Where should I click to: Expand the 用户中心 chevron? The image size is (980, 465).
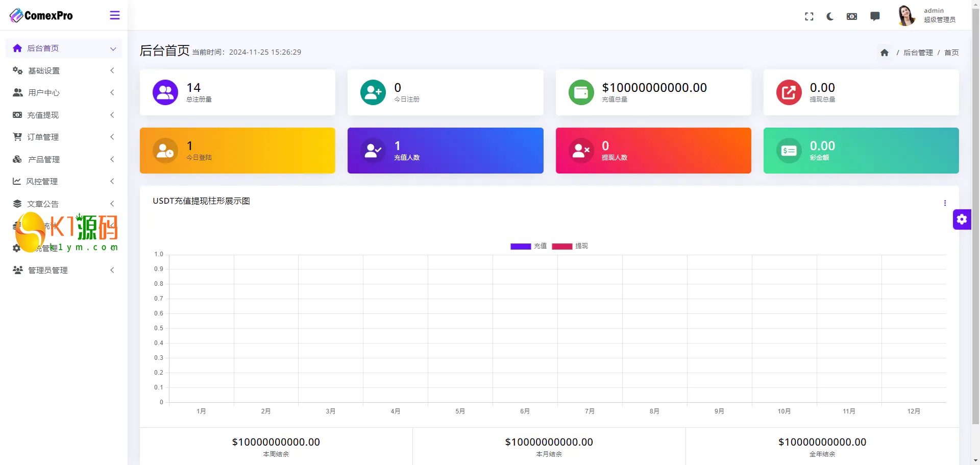pos(112,92)
